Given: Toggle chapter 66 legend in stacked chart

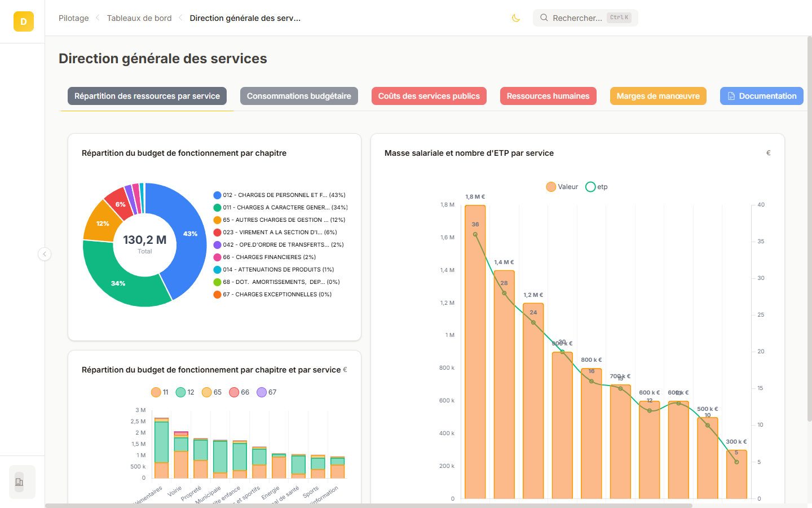Looking at the screenshot, I should (239, 392).
